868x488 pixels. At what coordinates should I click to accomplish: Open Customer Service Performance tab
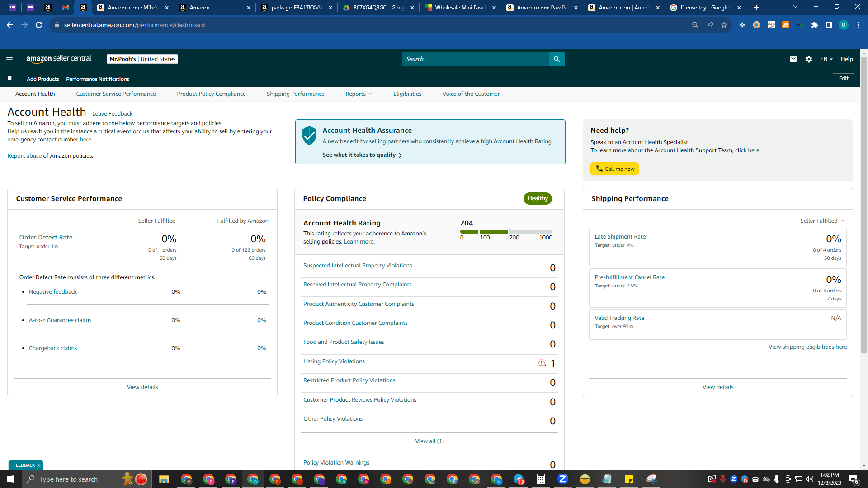(x=116, y=94)
